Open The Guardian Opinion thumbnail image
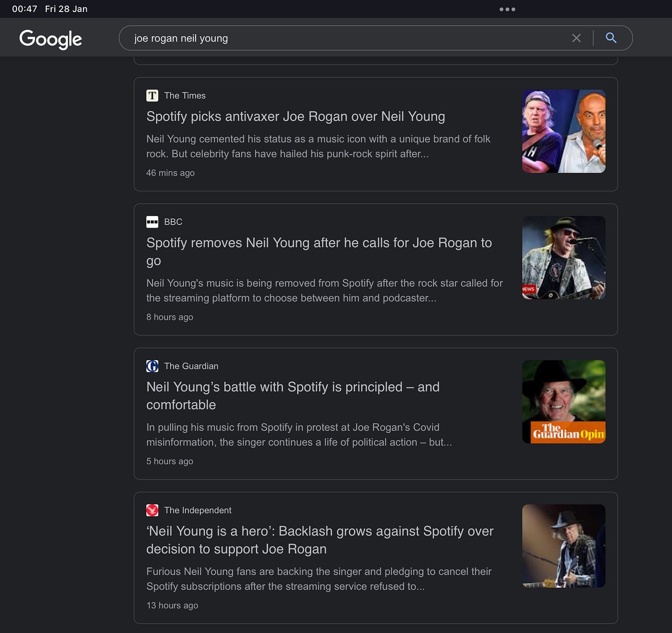The image size is (672, 633). 564,402
